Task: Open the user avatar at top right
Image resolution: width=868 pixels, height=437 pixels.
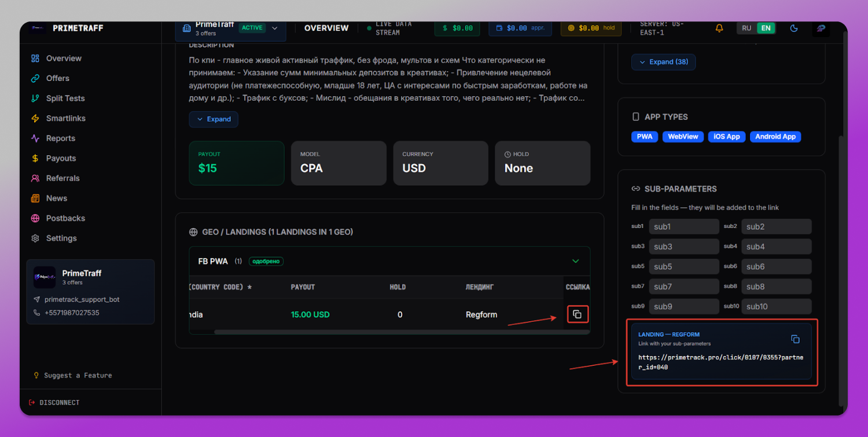Action: [x=821, y=28]
